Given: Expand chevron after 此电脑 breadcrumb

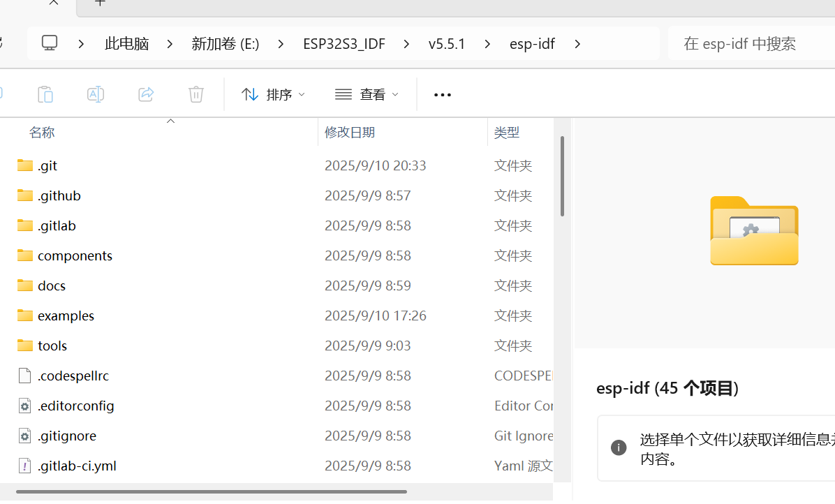Looking at the screenshot, I should pyautogui.click(x=170, y=44).
